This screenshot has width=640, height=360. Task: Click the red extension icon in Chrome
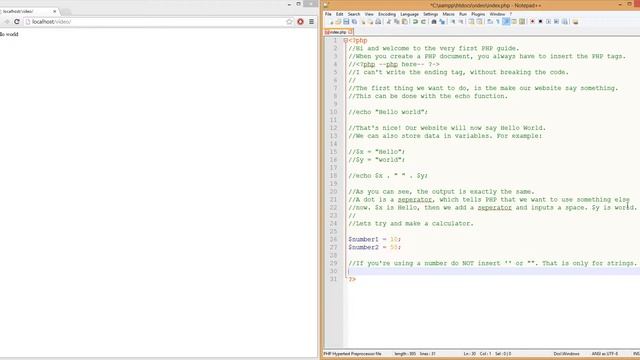pyautogui.click(x=300, y=22)
